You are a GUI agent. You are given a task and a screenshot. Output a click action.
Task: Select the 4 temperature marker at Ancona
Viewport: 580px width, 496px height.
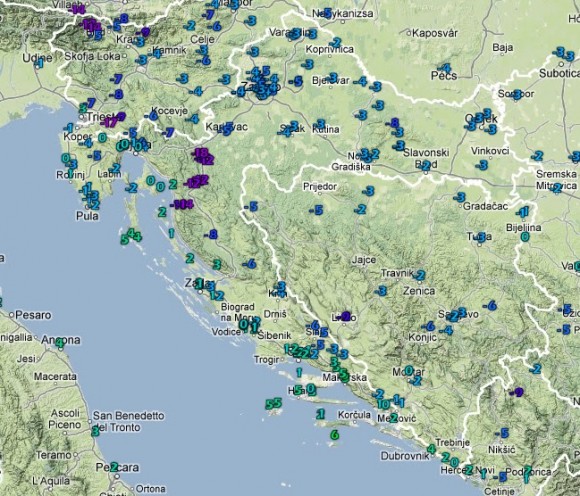[x=60, y=343]
